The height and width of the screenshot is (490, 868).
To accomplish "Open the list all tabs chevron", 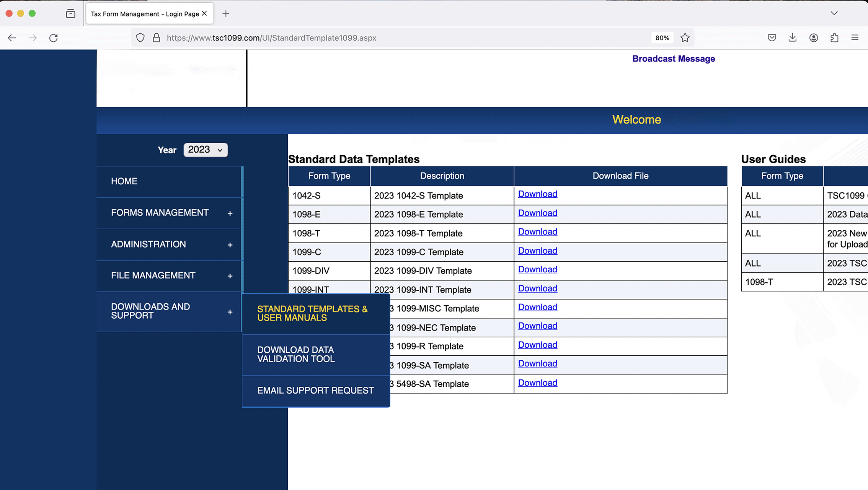I will point(834,13).
